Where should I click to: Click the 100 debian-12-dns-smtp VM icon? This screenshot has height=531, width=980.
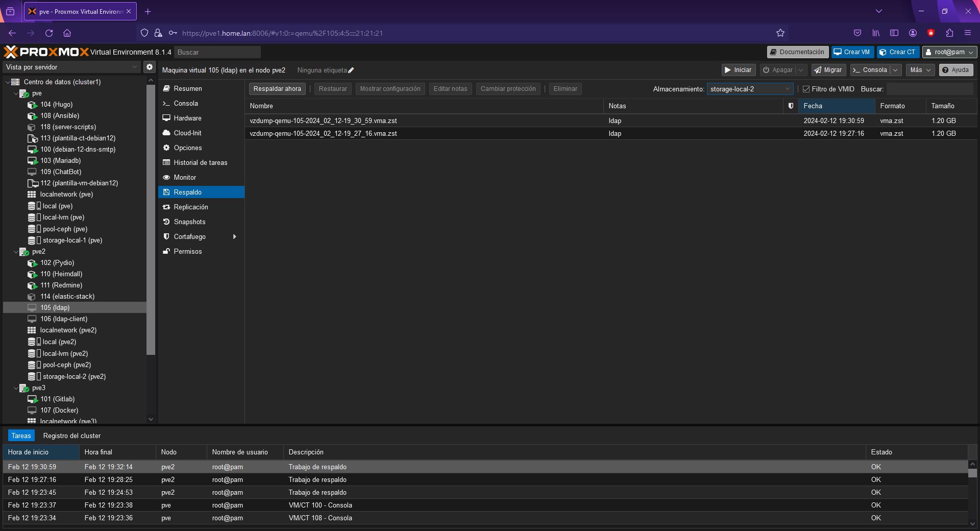32,150
